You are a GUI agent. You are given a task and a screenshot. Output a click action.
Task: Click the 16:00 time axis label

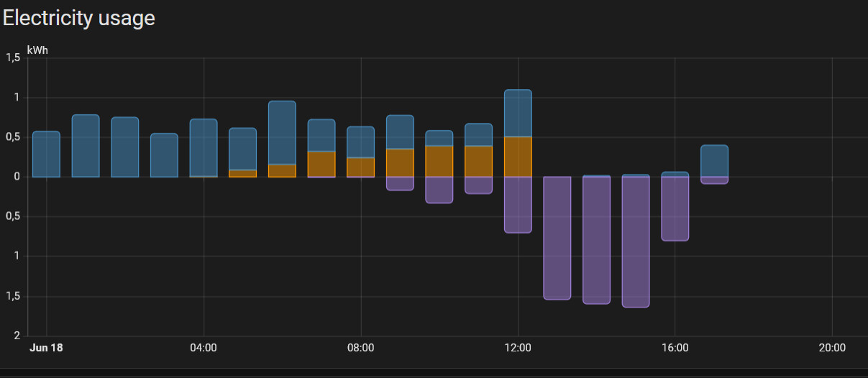click(x=675, y=348)
